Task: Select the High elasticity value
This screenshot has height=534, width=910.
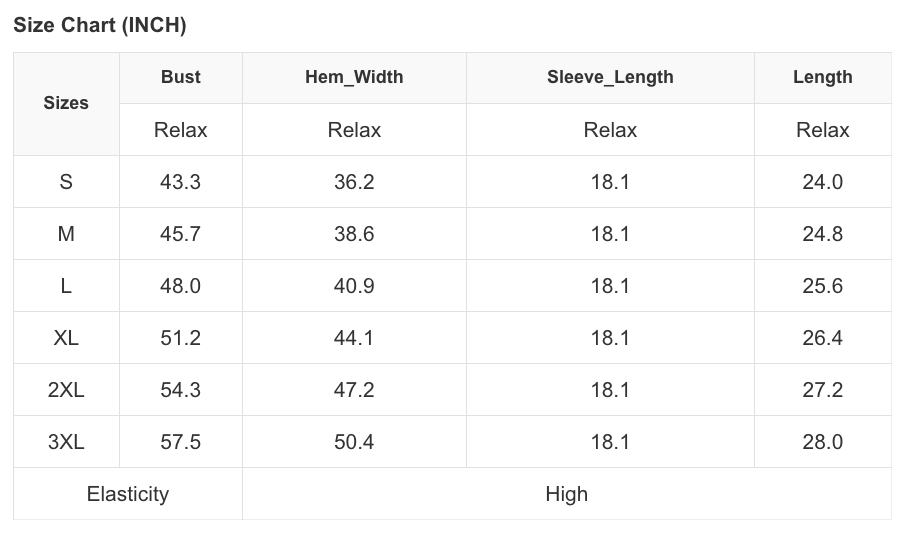Action: pos(566,494)
